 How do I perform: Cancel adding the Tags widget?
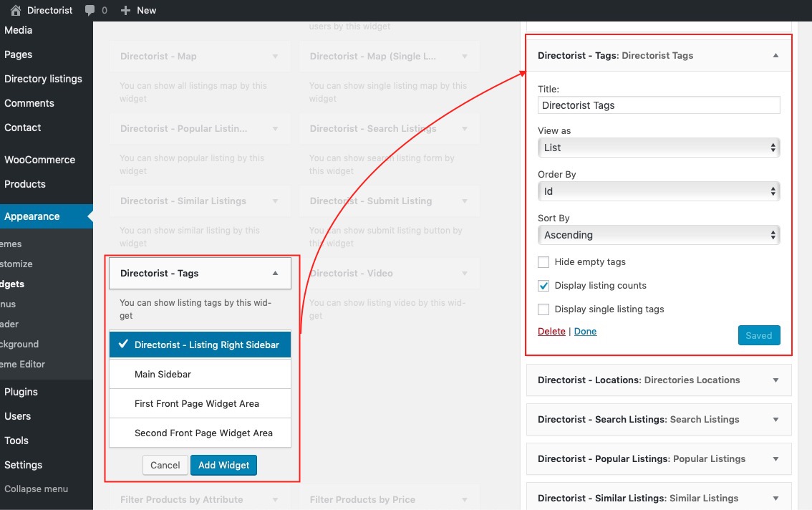[165, 465]
